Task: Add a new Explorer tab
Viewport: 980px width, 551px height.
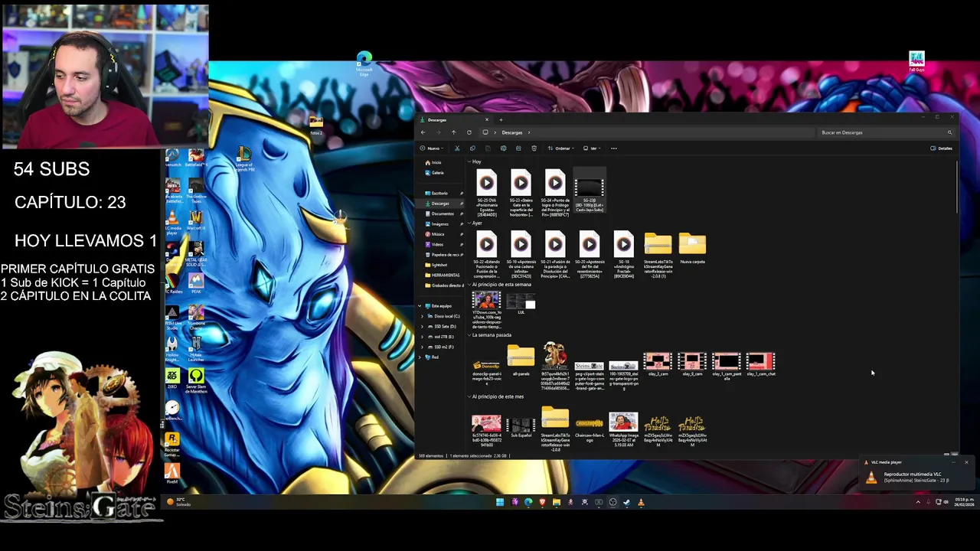Action: click(501, 120)
